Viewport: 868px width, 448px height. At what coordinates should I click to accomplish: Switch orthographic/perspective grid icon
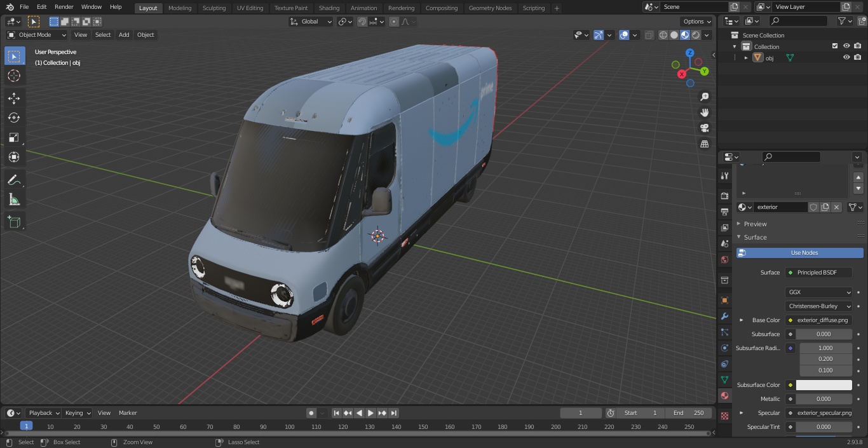pyautogui.click(x=705, y=144)
